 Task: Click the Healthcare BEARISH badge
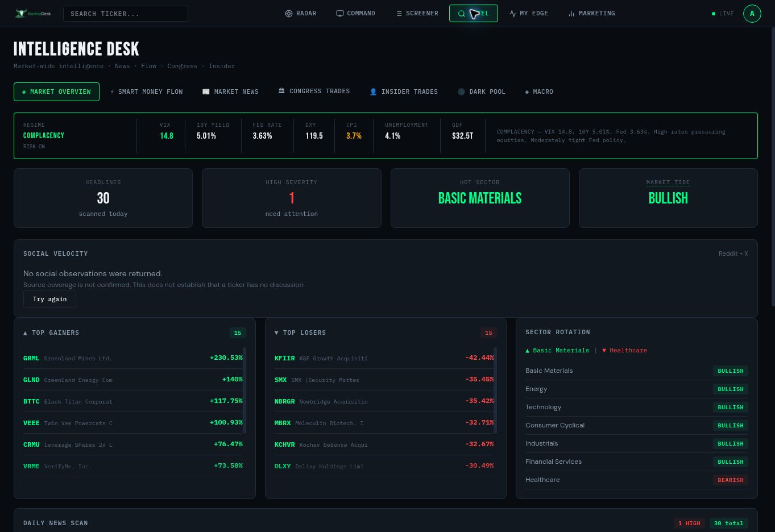pyautogui.click(x=731, y=480)
